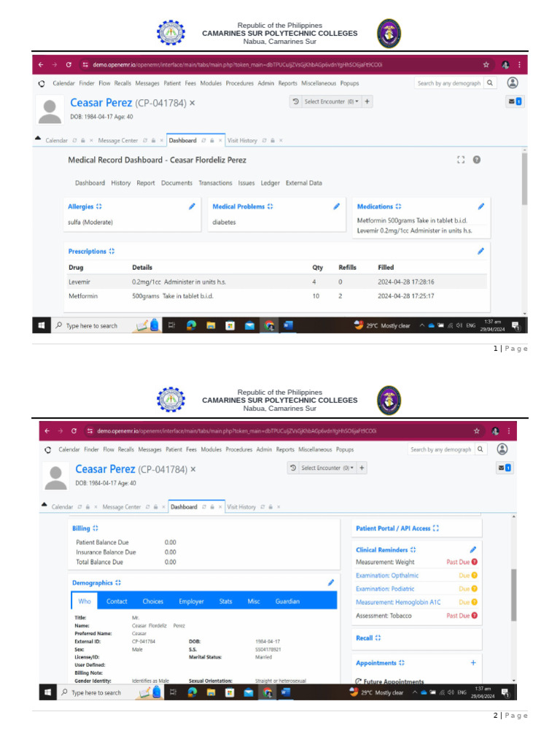Edit Medications using its pencil icon
560x747 pixels.
point(481,206)
